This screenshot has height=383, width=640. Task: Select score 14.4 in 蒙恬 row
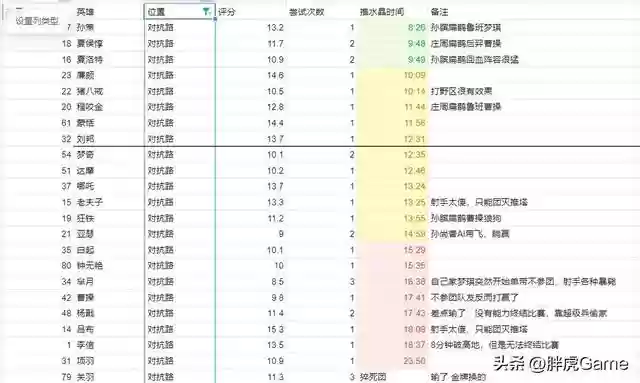(x=275, y=123)
